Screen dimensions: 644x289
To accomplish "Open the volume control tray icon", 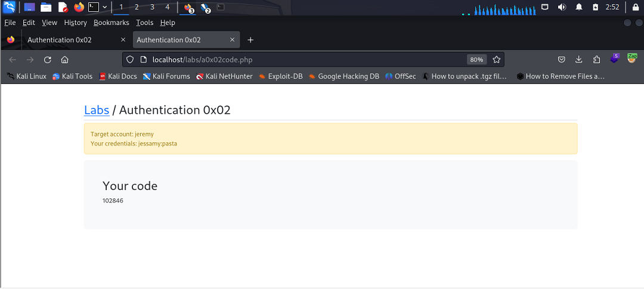I will click(x=562, y=7).
